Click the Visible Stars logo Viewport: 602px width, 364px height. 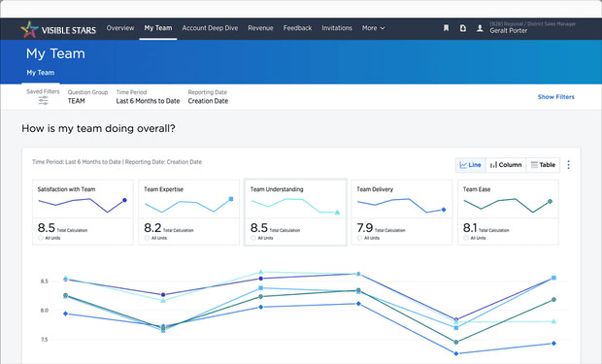click(x=58, y=29)
